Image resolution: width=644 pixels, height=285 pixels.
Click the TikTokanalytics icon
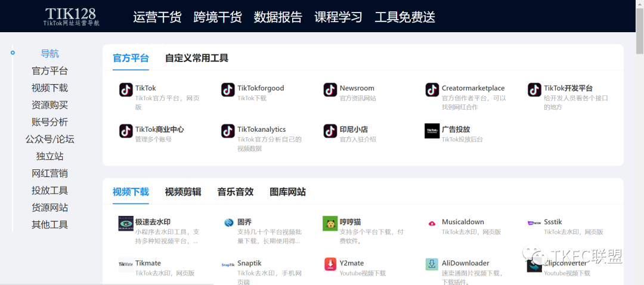click(228, 131)
